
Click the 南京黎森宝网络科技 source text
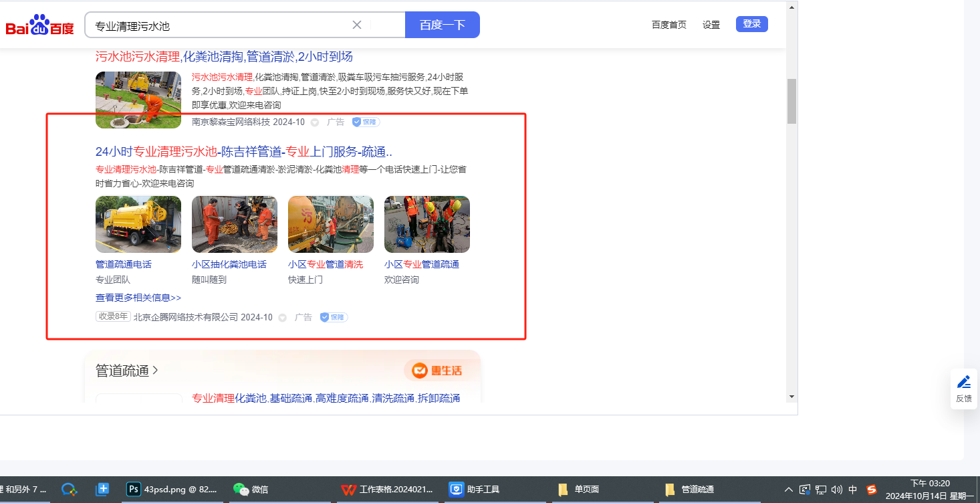pyautogui.click(x=231, y=122)
